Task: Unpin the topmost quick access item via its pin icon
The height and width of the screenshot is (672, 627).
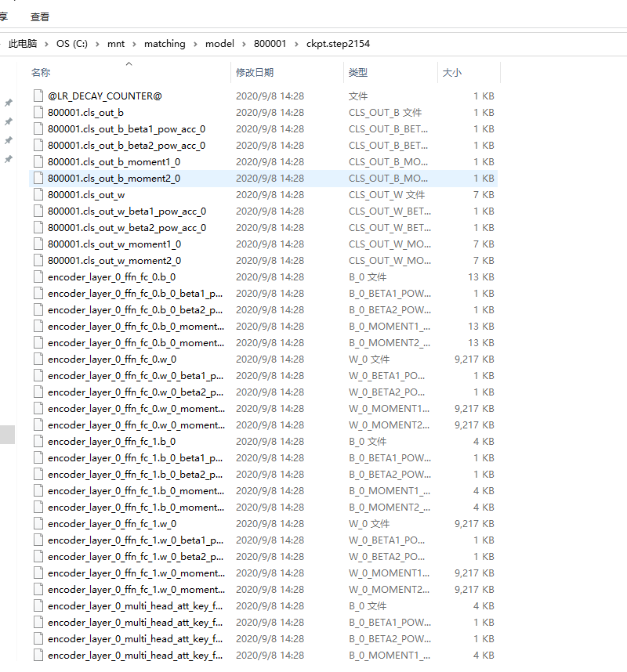Action: click(x=9, y=103)
